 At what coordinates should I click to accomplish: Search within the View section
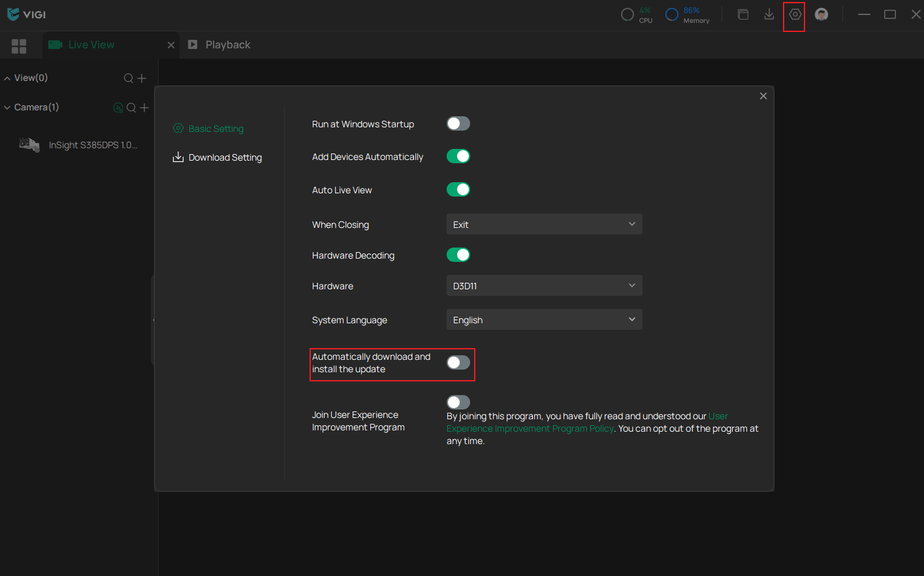pos(129,78)
